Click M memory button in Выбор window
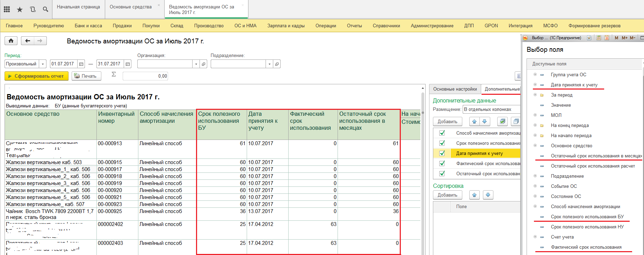644x255 pixels. tap(616, 38)
